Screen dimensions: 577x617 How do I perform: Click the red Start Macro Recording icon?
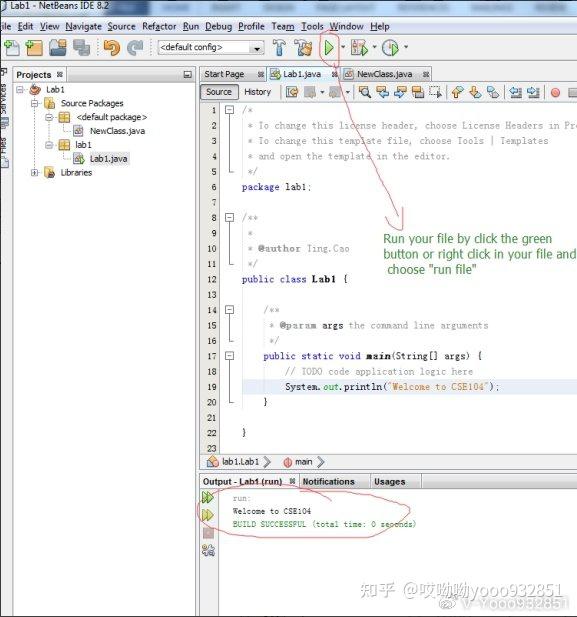pyautogui.click(x=555, y=93)
